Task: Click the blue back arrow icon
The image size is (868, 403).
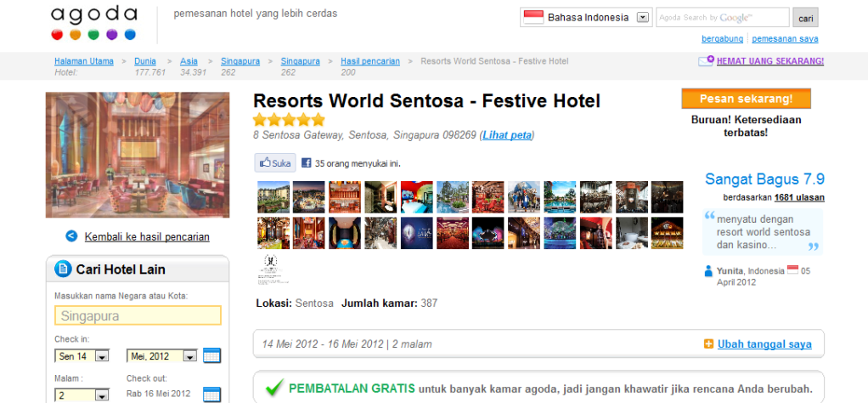Action: click(x=71, y=236)
